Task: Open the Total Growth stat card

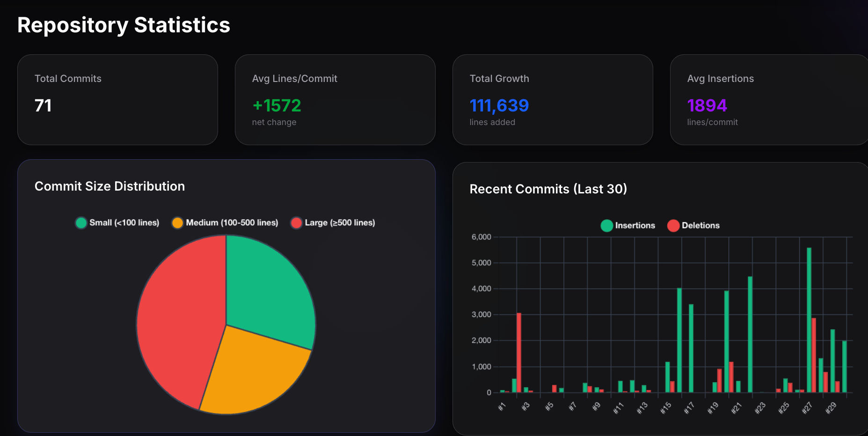Action: coord(553,100)
